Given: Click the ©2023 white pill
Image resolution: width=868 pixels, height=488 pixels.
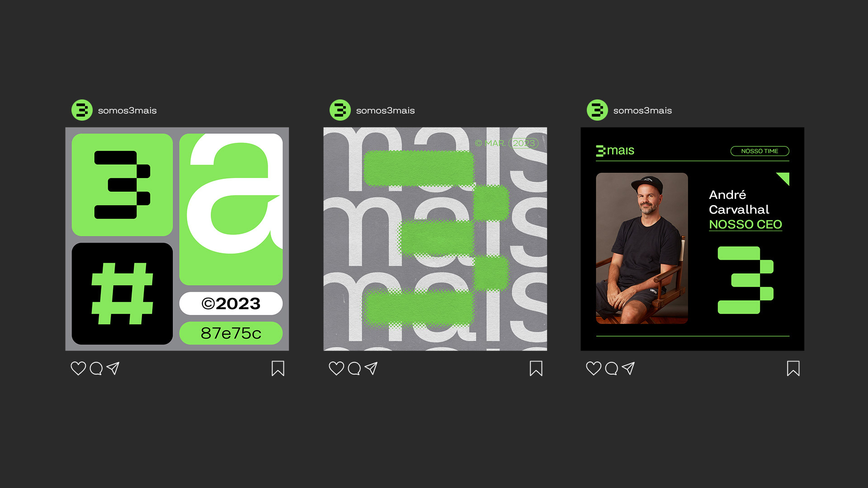Looking at the screenshot, I should 231,303.
